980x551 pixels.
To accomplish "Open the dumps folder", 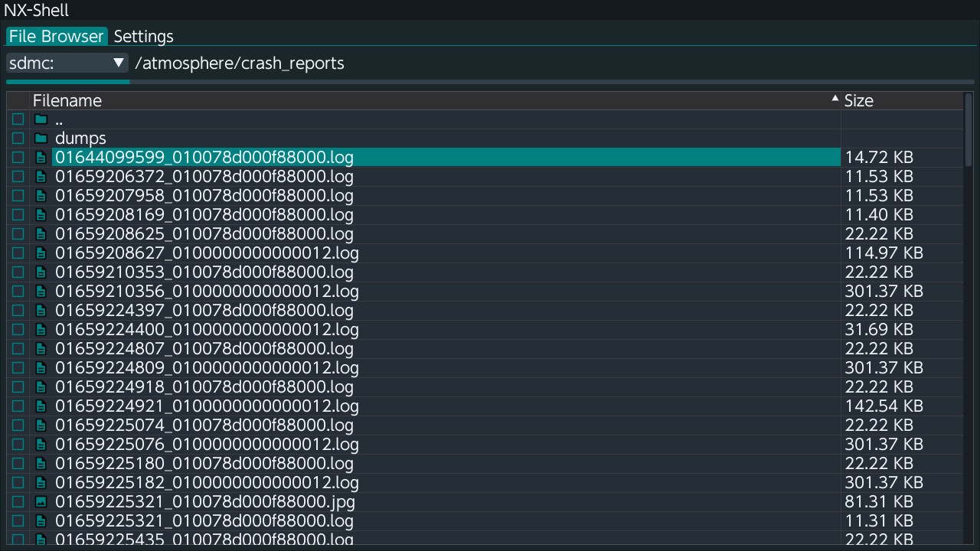I will click(x=446, y=139).
